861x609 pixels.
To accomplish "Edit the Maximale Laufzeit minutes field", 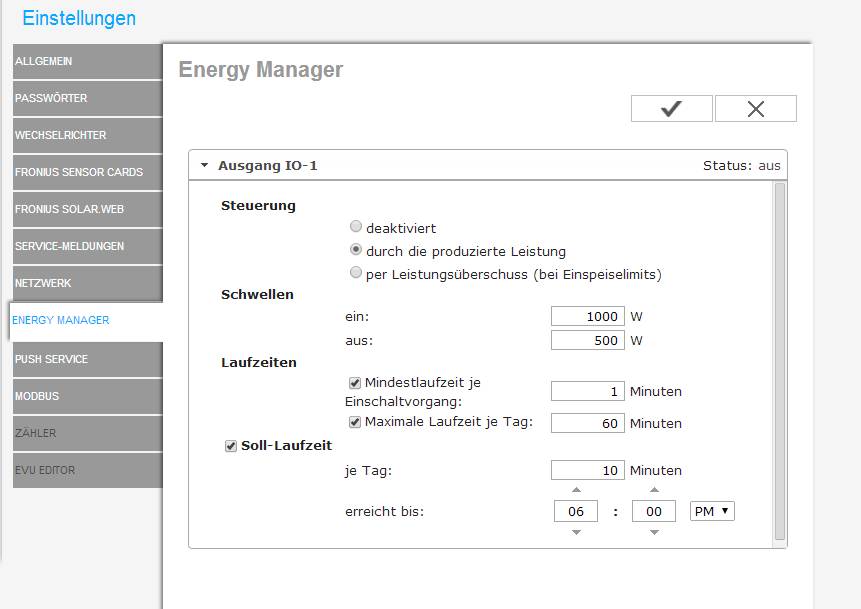I will pos(588,423).
